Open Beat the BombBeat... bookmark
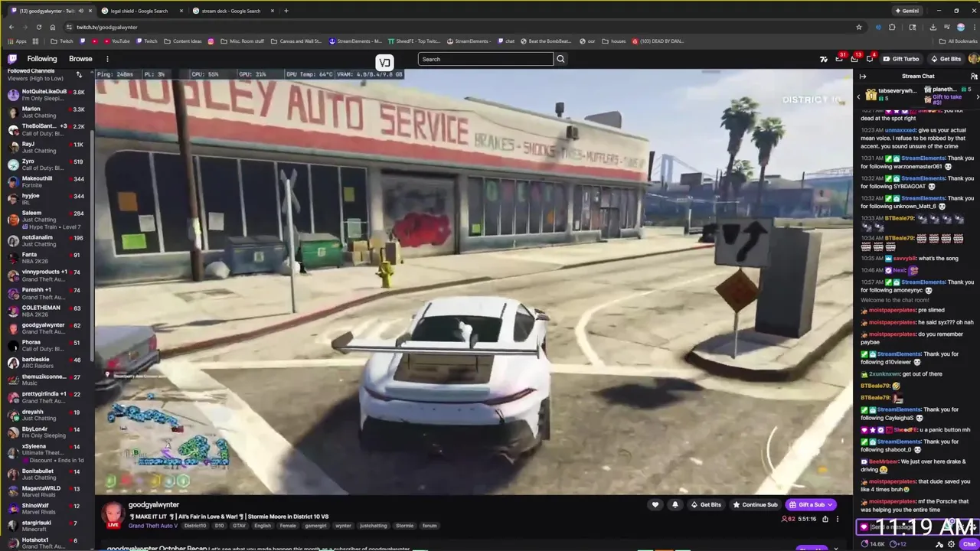 click(x=545, y=41)
